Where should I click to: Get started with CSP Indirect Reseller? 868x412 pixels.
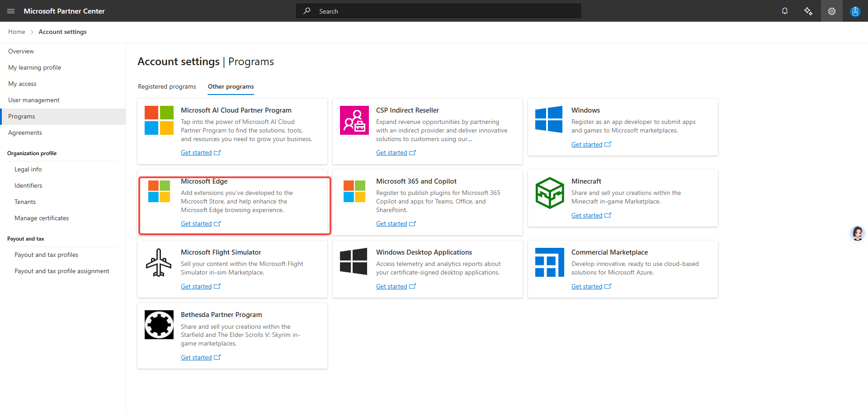(x=392, y=153)
